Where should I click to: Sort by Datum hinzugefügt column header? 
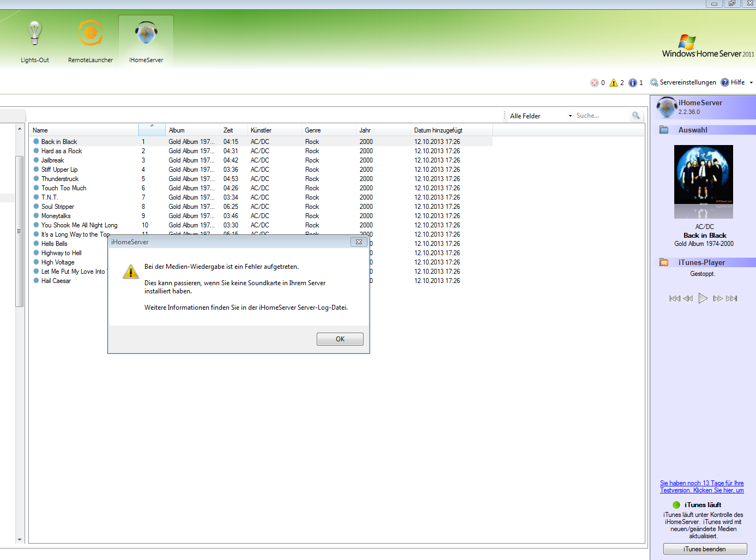coord(451,130)
